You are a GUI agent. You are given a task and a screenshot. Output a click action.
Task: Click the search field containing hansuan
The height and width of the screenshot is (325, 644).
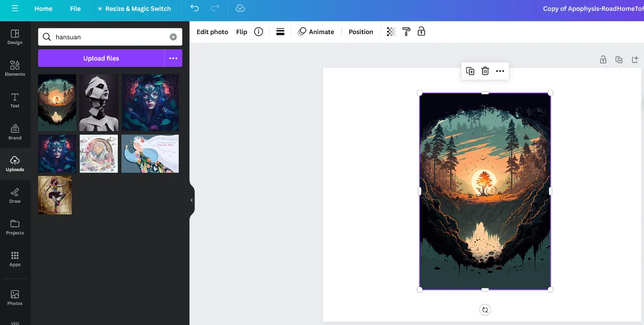tap(110, 37)
